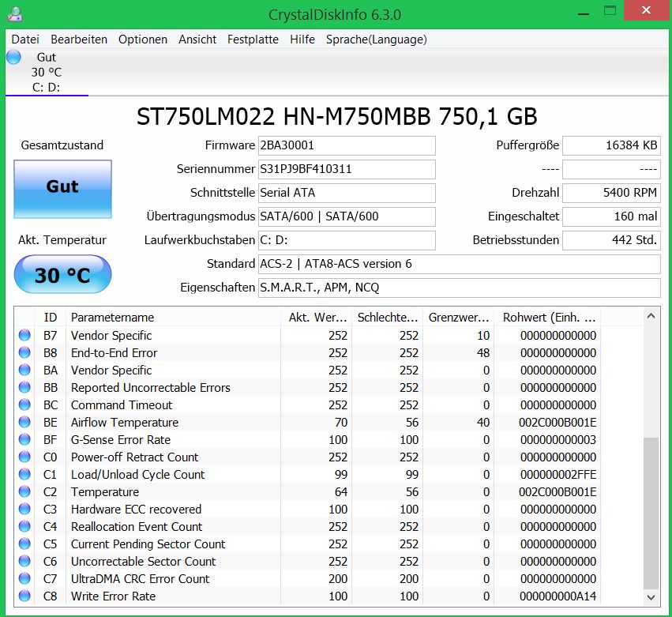The image size is (672, 617).
Task: Click status orb of UltraDMA CRC Error Count row
Action: pyautogui.click(x=24, y=578)
